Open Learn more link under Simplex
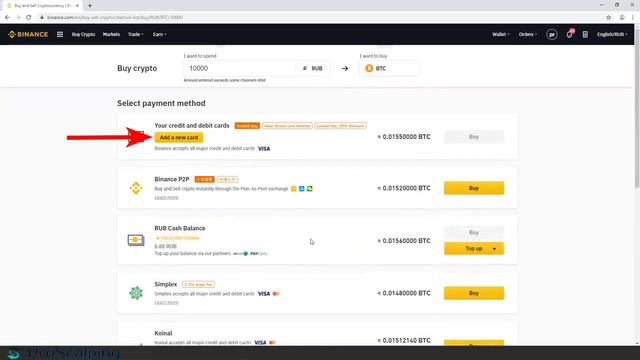 click(166, 302)
